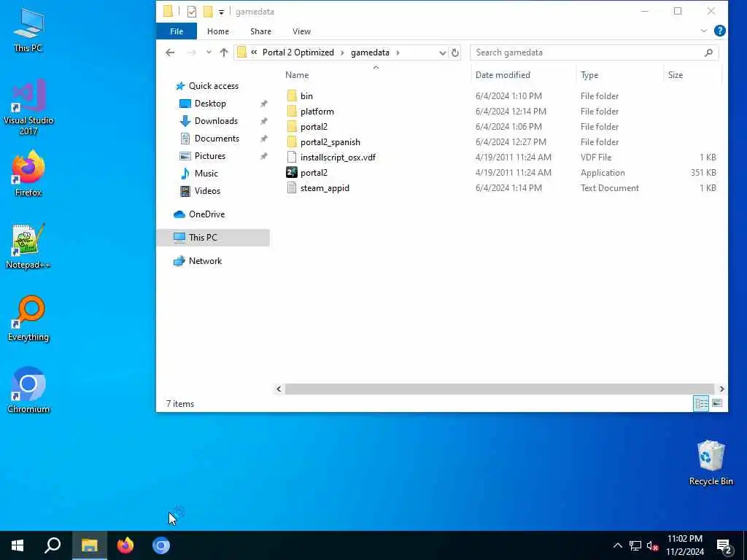Select This PC in navigation pane
The height and width of the screenshot is (560, 747).
[212, 238]
